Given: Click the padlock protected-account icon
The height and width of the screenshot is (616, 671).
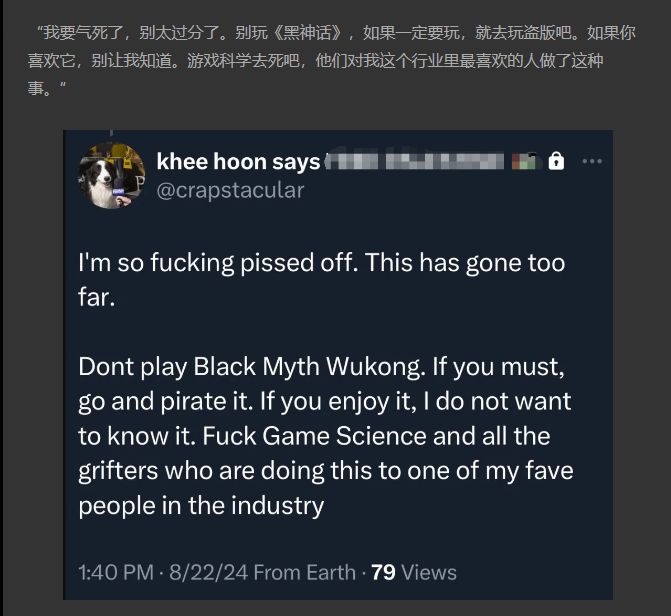Looking at the screenshot, I should (556, 161).
